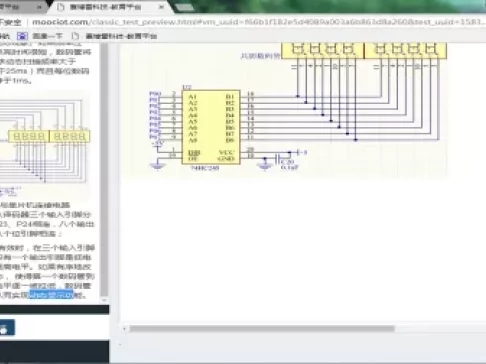Switch to the inactive browser tab on the left
Image resolution: width=486 pixels, height=364 pixels.
tap(20, 7)
